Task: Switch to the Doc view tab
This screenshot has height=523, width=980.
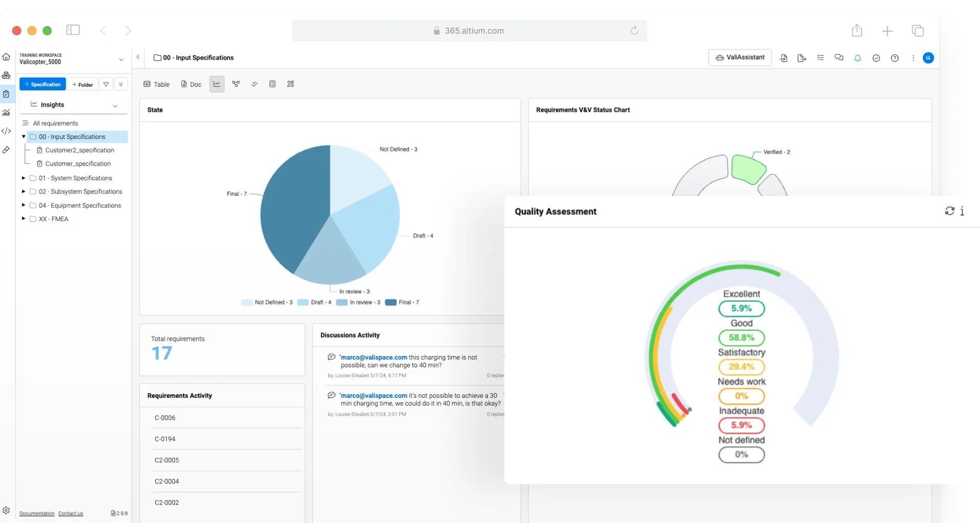Action: click(x=191, y=84)
